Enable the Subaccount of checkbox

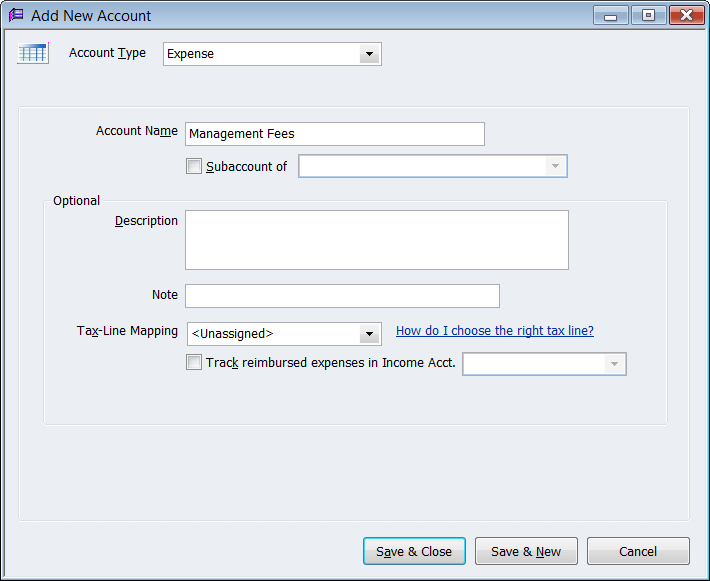(x=194, y=167)
